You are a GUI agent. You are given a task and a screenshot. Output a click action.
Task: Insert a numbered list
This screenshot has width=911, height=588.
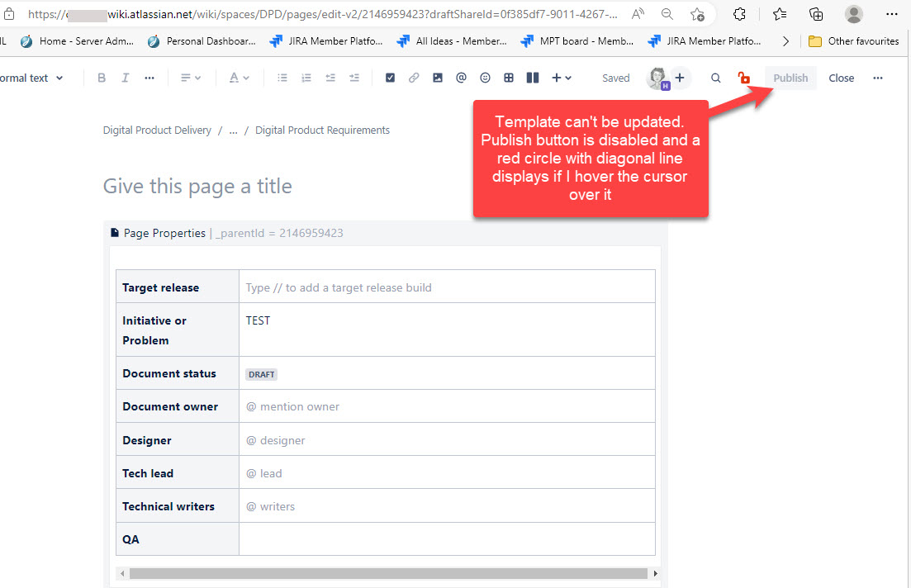coord(306,78)
